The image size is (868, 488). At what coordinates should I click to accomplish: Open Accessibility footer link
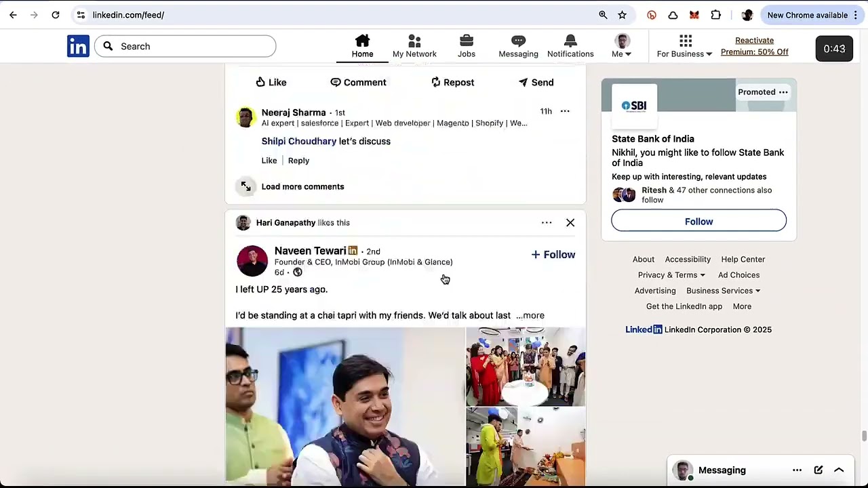click(688, 259)
